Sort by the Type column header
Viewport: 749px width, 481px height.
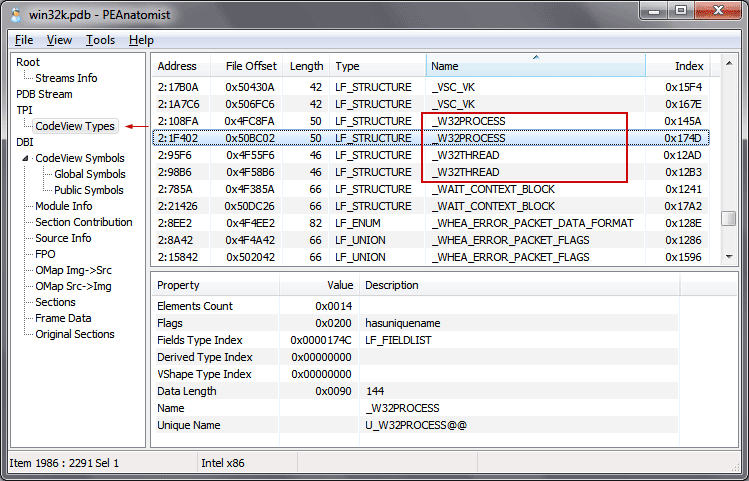(377, 66)
